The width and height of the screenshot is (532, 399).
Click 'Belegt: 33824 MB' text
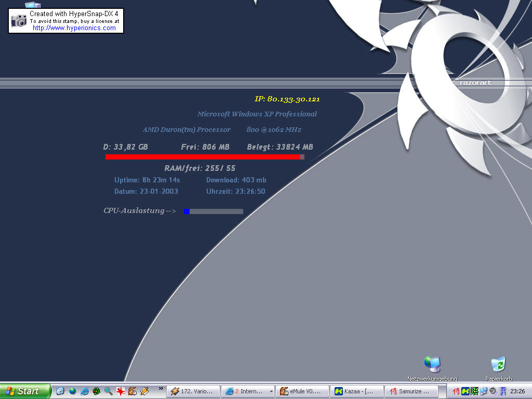point(280,147)
